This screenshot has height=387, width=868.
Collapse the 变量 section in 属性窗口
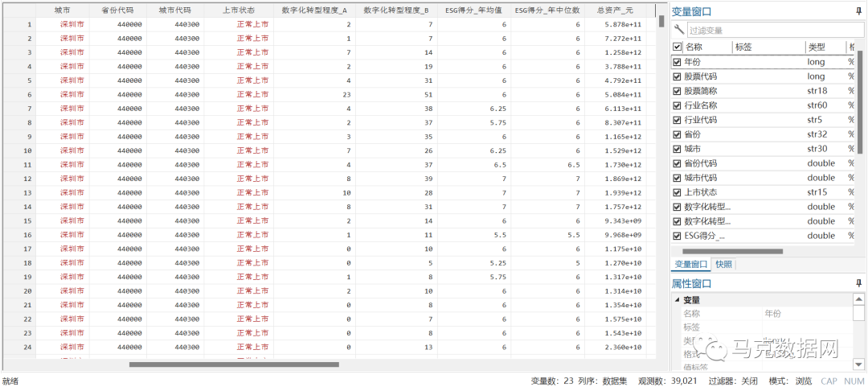tap(676, 300)
